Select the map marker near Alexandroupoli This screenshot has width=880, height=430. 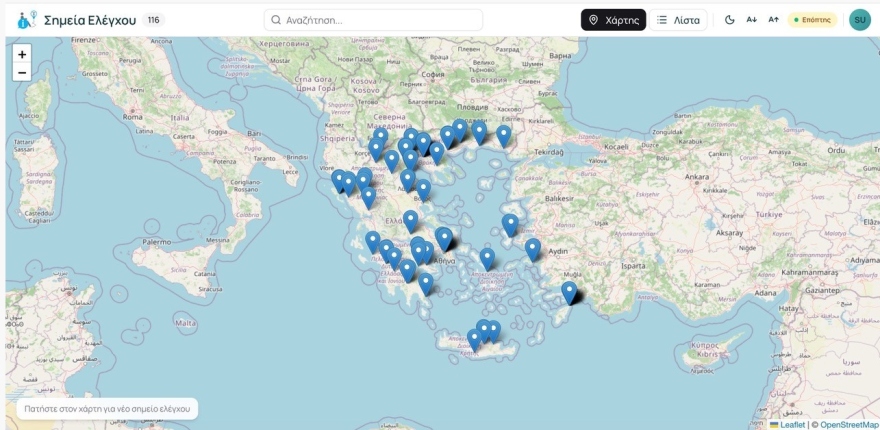(x=503, y=136)
